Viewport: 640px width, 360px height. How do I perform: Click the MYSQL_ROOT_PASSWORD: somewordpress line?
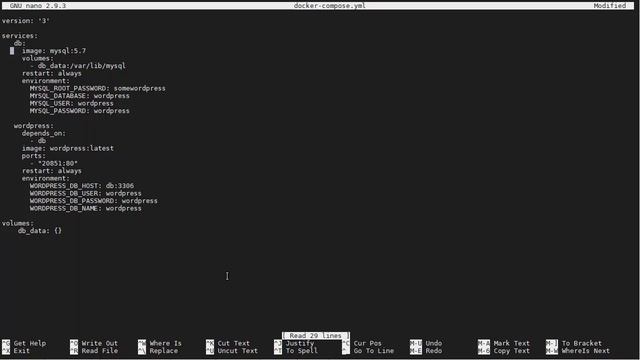coord(98,88)
